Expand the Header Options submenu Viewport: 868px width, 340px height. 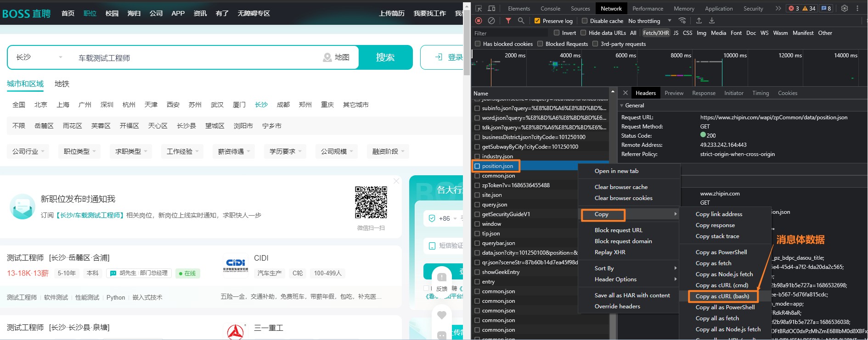point(629,279)
